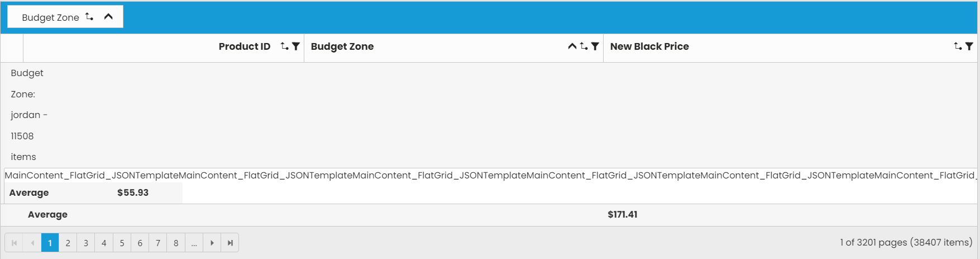Click the Budget Zone column header label
Screen dimensions: 980x259
[x=342, y=46]
